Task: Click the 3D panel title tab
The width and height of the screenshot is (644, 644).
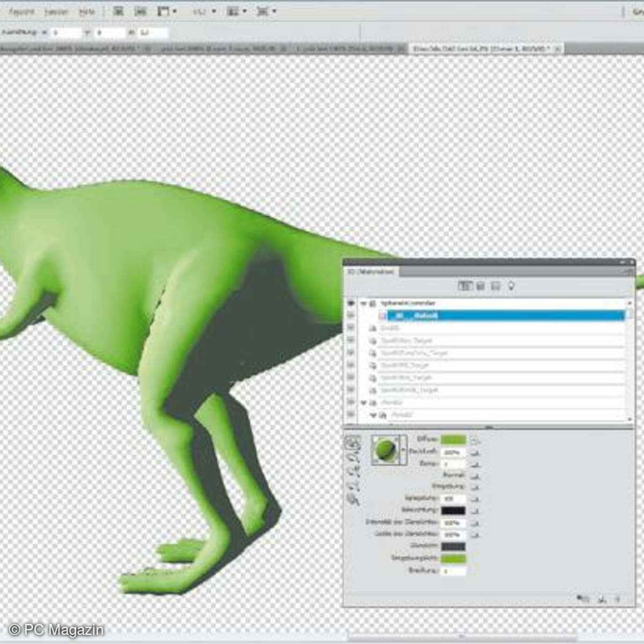Action: point(370,272)
